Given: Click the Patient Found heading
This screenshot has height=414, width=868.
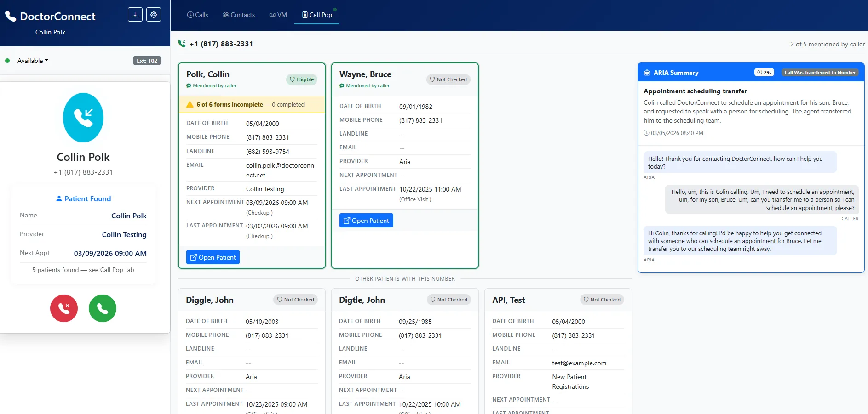Looking at the screenshot, I should 83,198.
